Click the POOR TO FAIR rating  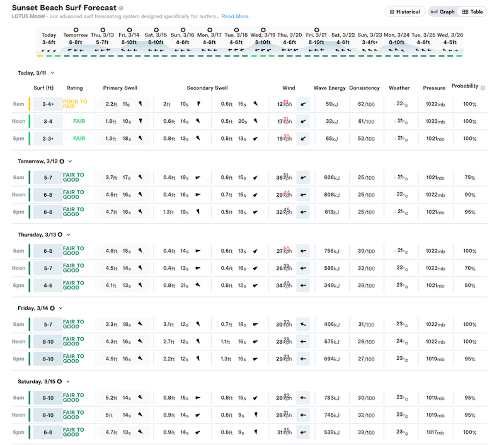point(75,104)
